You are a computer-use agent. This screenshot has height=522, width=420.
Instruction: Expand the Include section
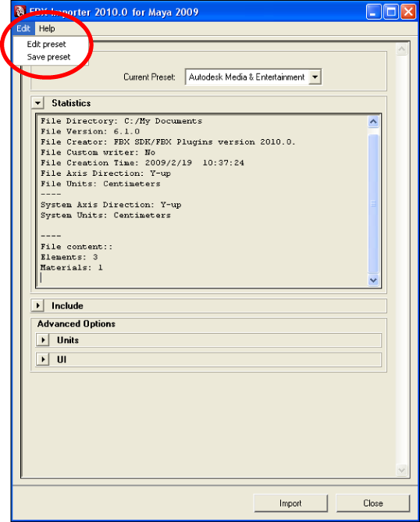(38, 306)
